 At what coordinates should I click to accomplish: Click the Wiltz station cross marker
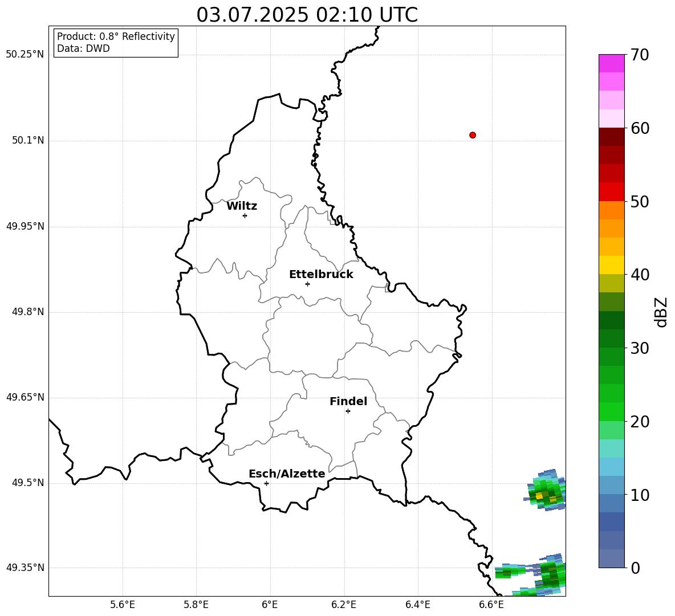point(245,215)
